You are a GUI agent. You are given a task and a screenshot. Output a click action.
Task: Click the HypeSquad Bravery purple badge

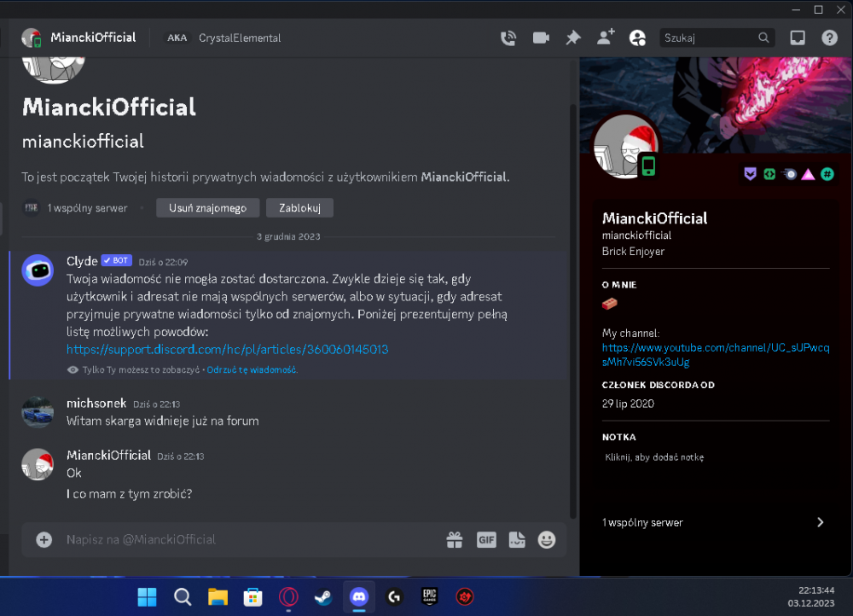point(750,174)
